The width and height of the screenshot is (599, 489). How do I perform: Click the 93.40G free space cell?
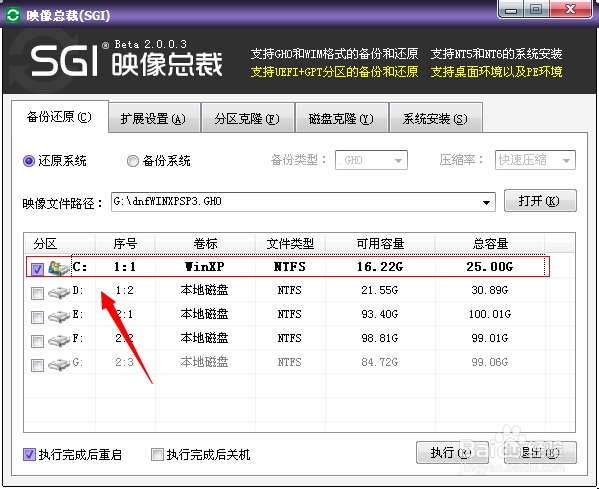(x=380, y=314)
